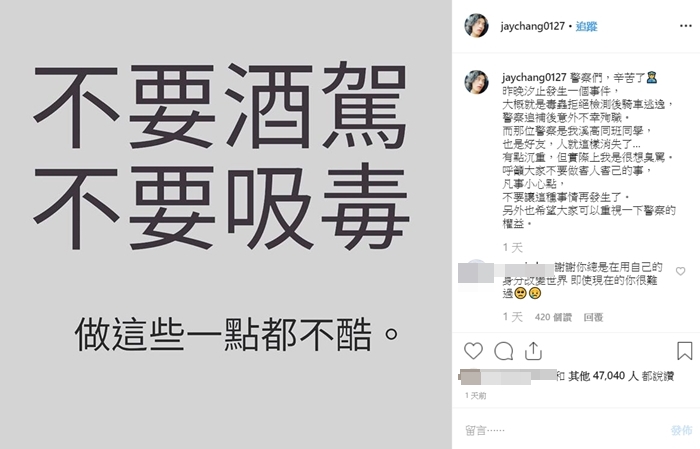The width and height of the screenshot is (700, 449).
Task: Like the comment with the small heart
Action: click(x=680, y=271)
